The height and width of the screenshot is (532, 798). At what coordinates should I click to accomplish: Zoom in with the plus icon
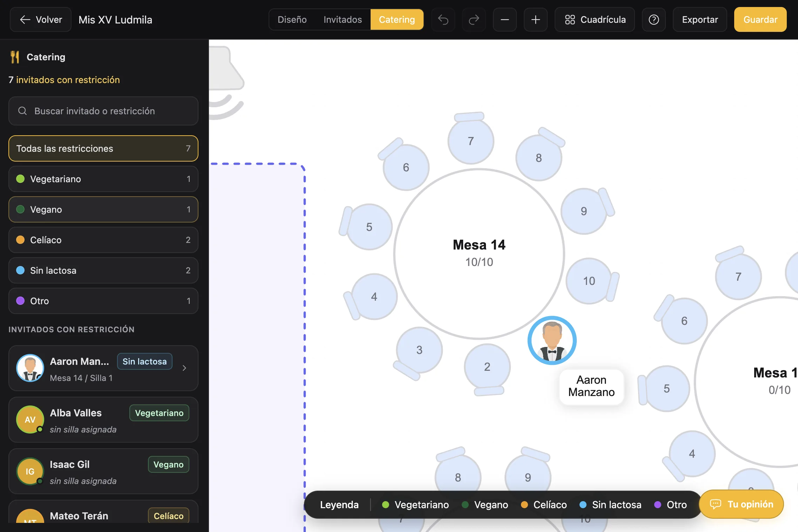tap(535, 20)
